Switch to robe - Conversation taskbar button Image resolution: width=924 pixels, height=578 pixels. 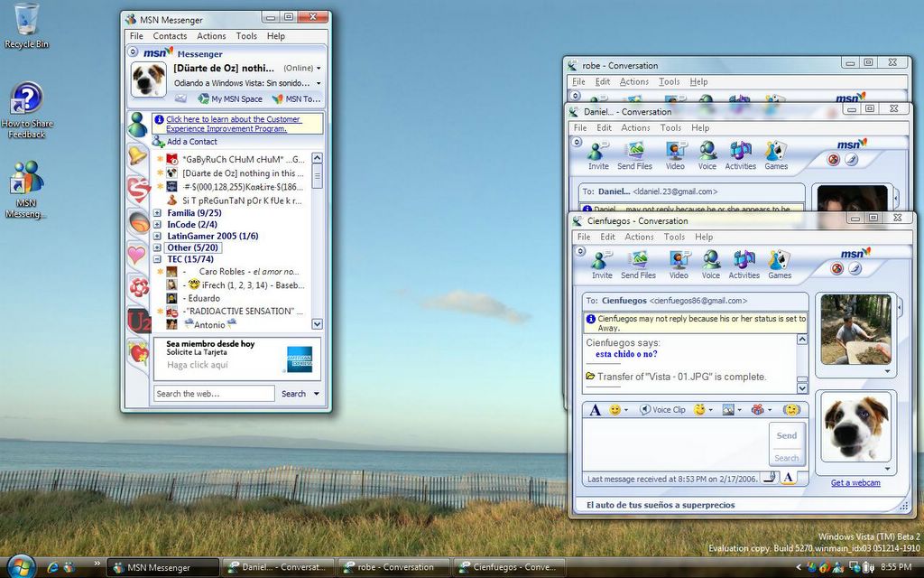pos(393,567)
